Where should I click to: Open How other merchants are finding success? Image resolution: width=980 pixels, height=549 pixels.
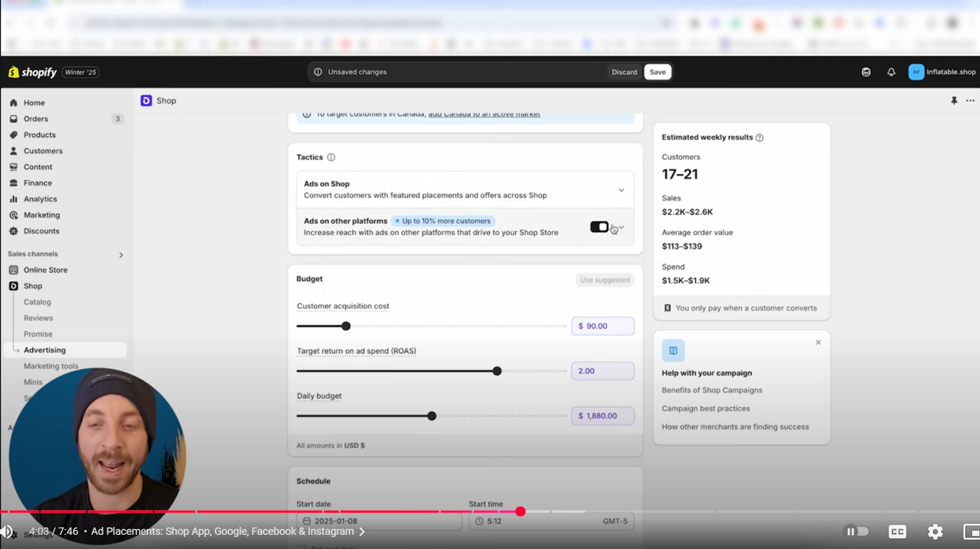pyautogui.click(x=735, y=427)
